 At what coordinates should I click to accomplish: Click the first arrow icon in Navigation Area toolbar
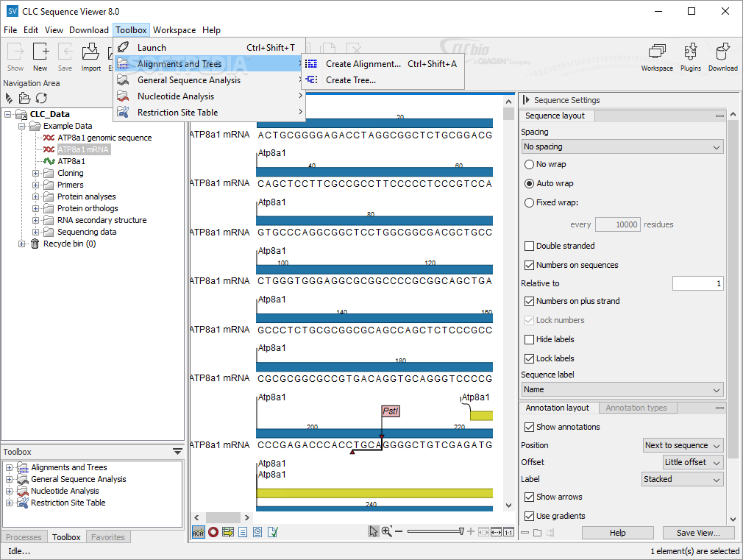pos(9,98)
